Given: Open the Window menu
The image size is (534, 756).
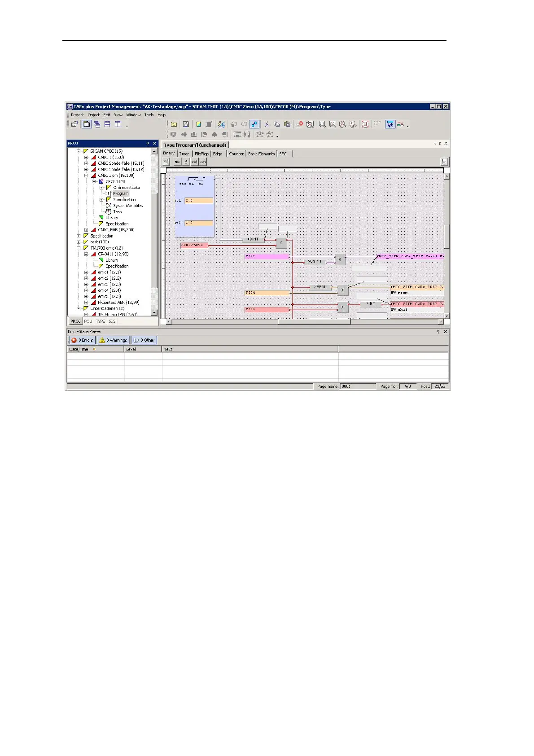Looking at the screenshot, I should point(133,115).
